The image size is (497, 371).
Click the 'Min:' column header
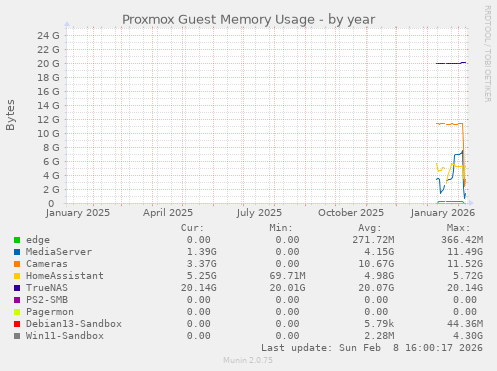click(x=281, y=228)
